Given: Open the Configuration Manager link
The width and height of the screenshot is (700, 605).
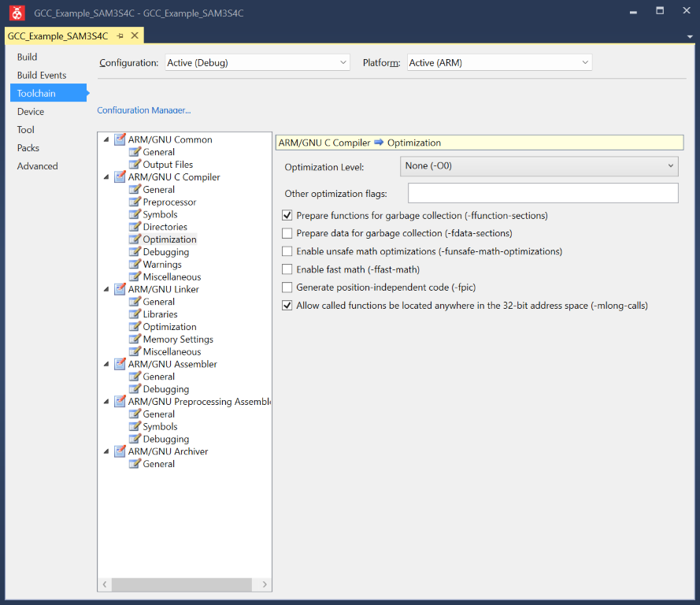Looking at the screenshot, I should click(143, 110).
